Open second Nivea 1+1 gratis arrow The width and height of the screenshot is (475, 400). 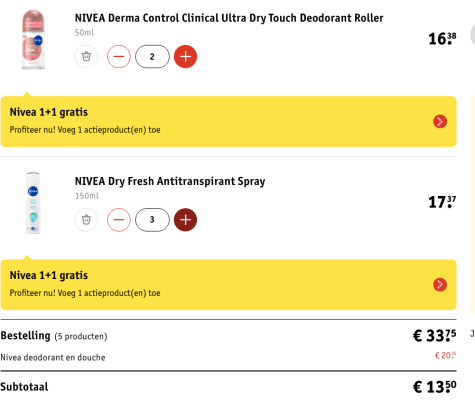tap(440, 285)
